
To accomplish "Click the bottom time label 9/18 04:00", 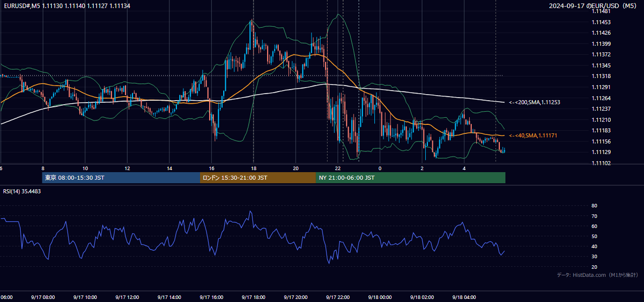I will tap(464, 297).
